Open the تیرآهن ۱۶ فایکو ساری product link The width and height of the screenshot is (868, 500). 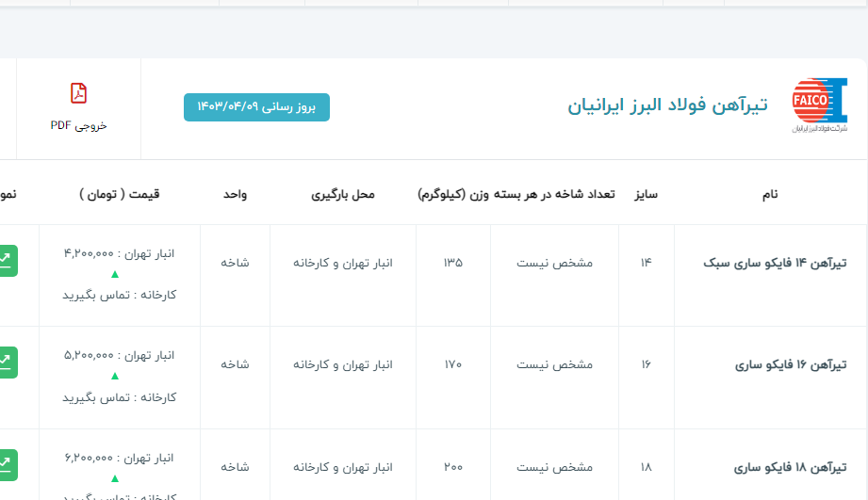coord(791,364)
